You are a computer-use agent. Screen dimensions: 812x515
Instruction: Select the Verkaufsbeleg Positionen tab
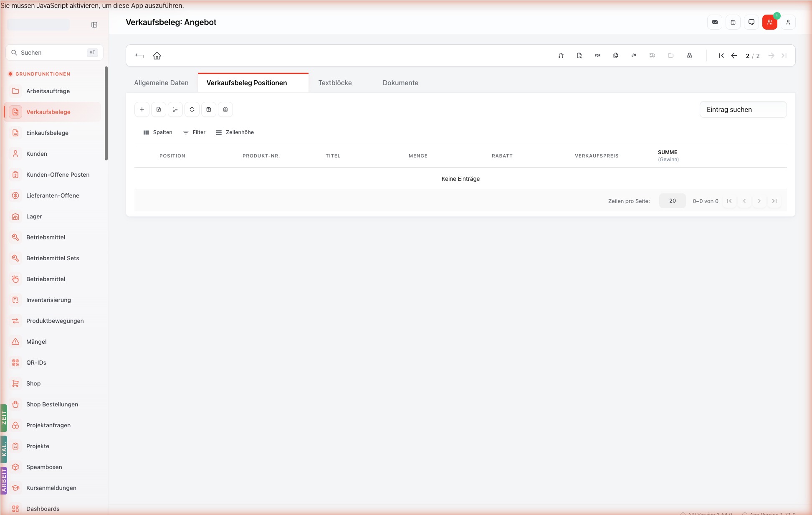pos(253,83)
